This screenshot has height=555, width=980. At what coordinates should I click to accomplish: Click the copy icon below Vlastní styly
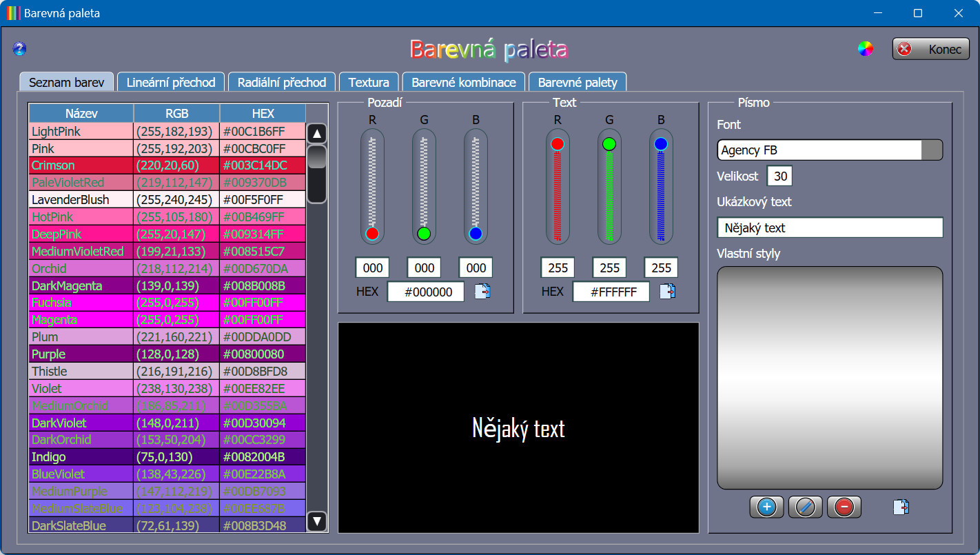[901, 507]
